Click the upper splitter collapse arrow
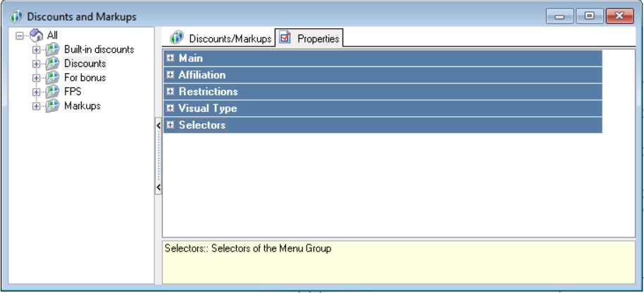Image resolution: width=644 pixels, height=293 pixels. pyautogui.click(x=159, y=125)
